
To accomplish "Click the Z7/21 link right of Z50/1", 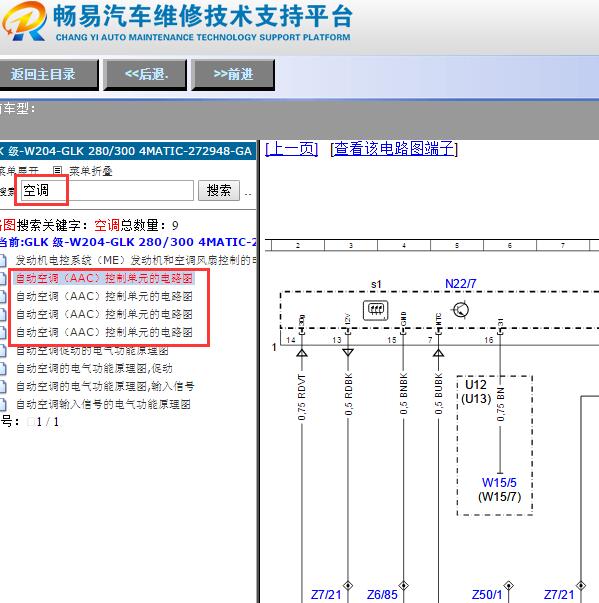I will [559, 595].
